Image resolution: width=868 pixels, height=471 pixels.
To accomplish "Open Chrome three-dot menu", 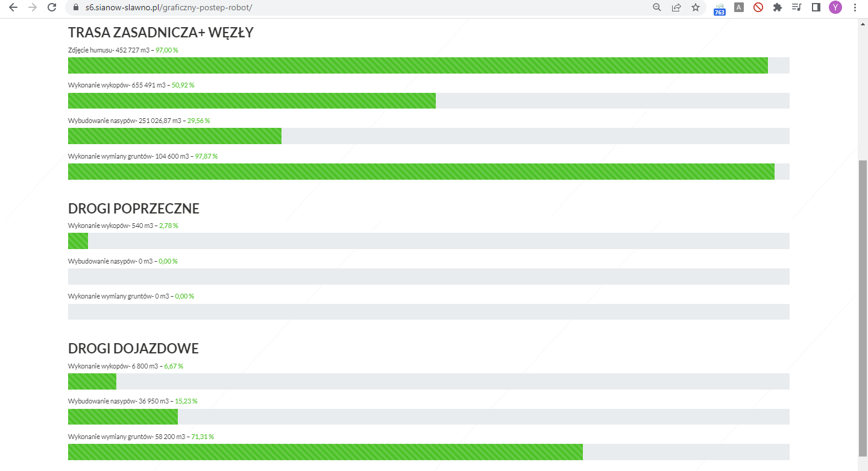I will click(x=855, y=8).
